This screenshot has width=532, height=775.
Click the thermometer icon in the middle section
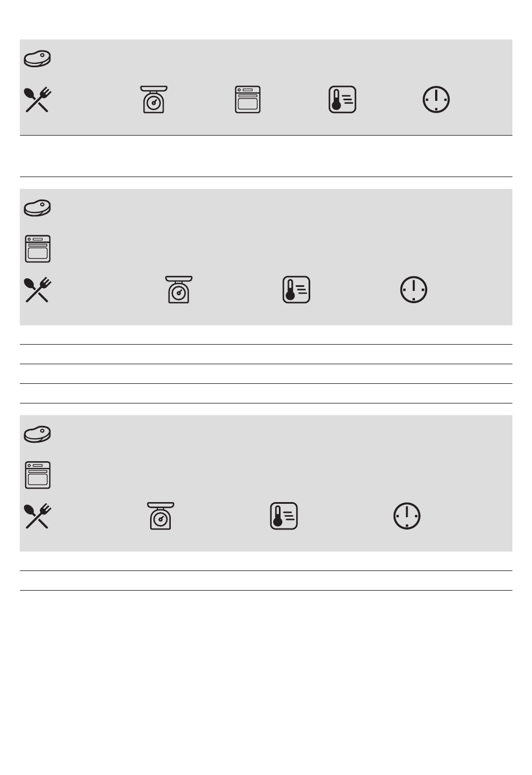[x=296, y=290]
